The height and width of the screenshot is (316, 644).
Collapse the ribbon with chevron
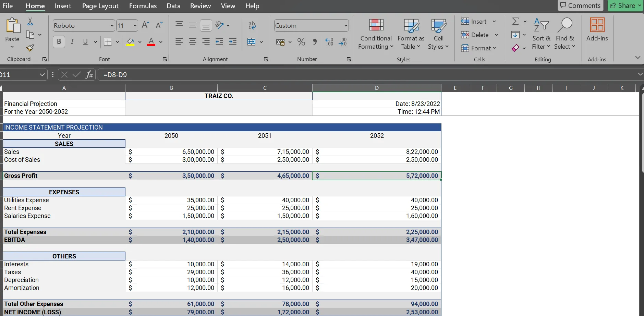(x=637, y=57)
